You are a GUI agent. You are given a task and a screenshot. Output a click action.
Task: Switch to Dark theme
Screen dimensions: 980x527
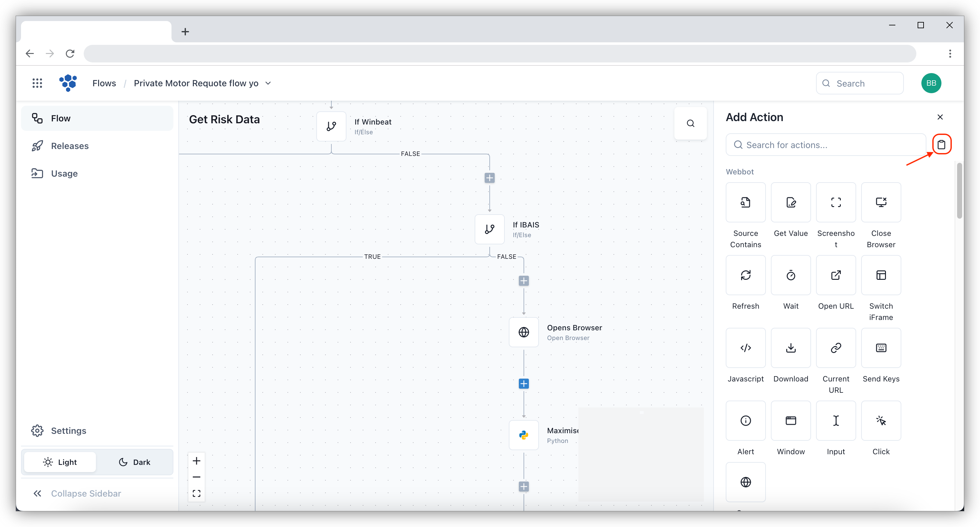[135, 462]
